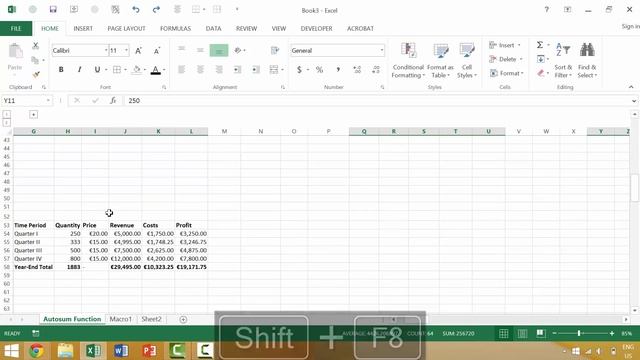The height and width of the screenshot is (360, 640).
Task: Switch to INSERT ribbon tab
Action: [x=83, y=29]
